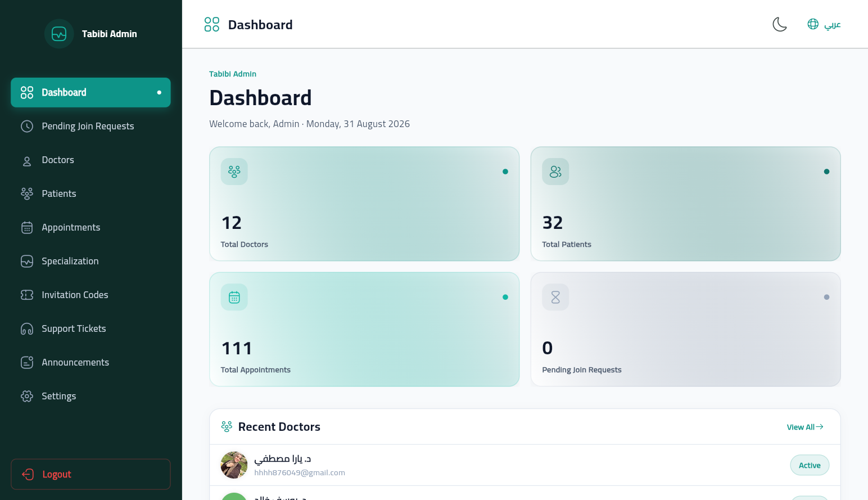Click the Doctors person icon in the sidebar
The width and height of the screenshot is (868, 500).
(27, 161)
